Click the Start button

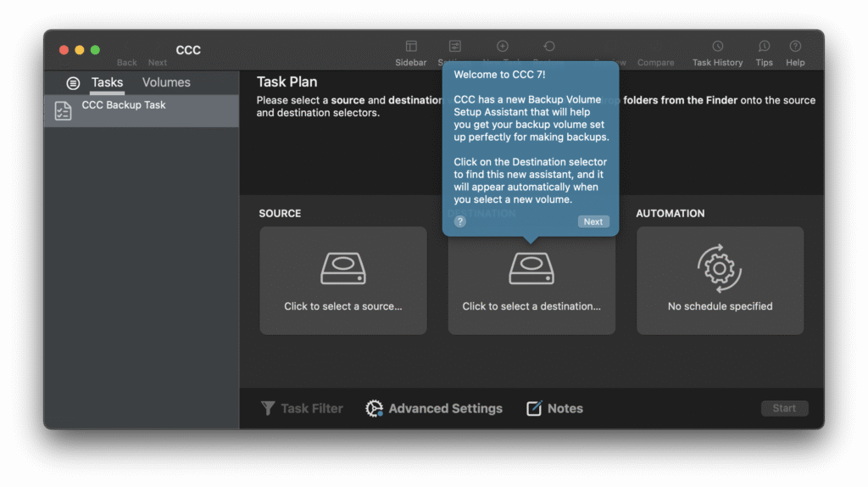[x=784, y=408]
